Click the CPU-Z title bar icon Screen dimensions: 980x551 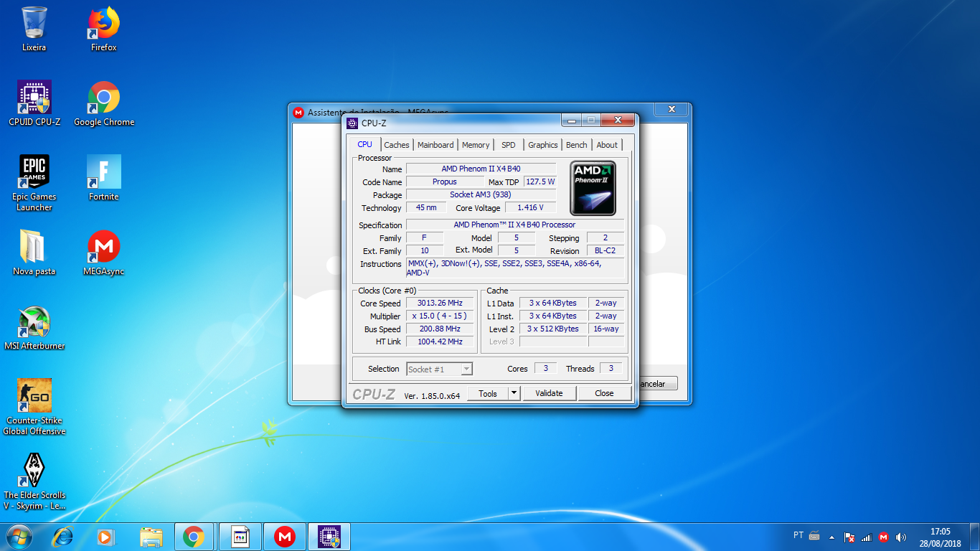click(x=352, y=123)
